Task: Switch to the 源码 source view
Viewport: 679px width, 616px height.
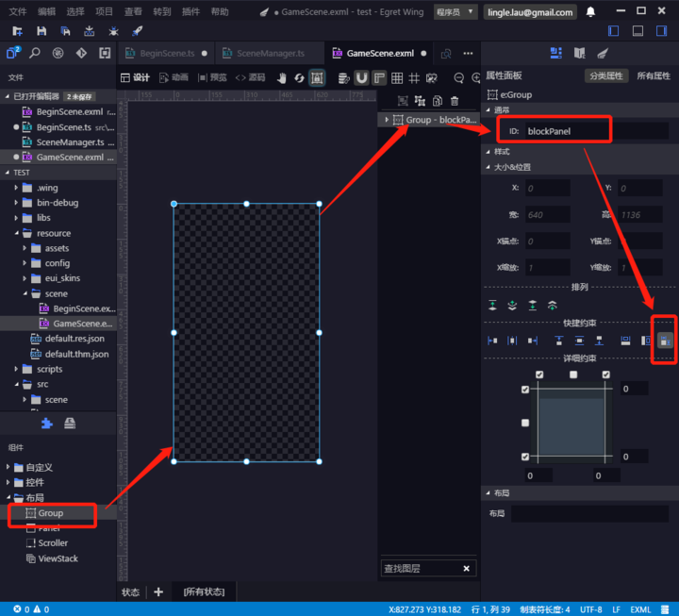Action: (x=250, y=77)
